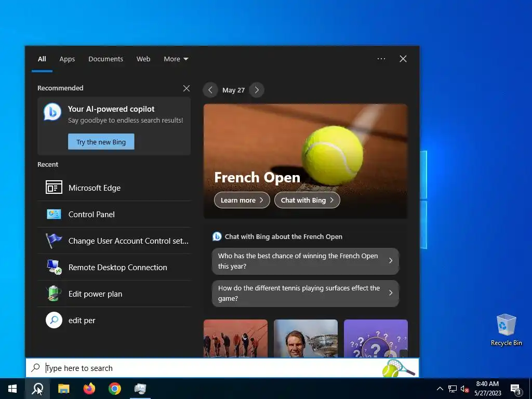Viewport: 532px width, 399px height.
Task: Open Remote Desktop Connection recent item
Action: tap(114, 267)
